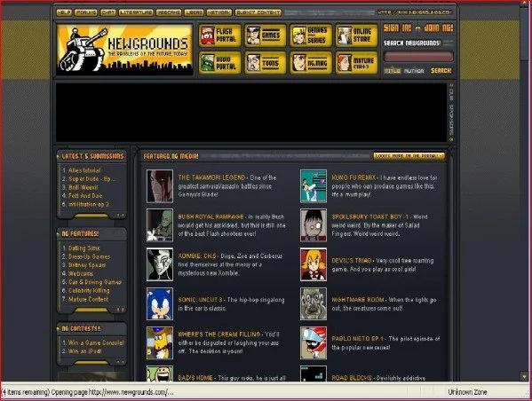The height and width of the screenshot is (401, 532).
Task: Open Spoilsbury Toast Boy 1 thumbnail
Action: click(x=314, y=225)
